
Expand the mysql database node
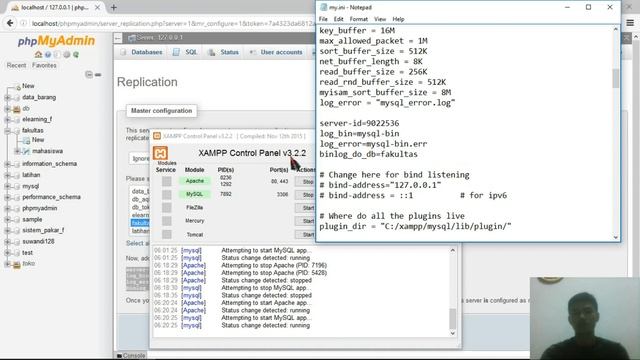[x=7, y=186]
